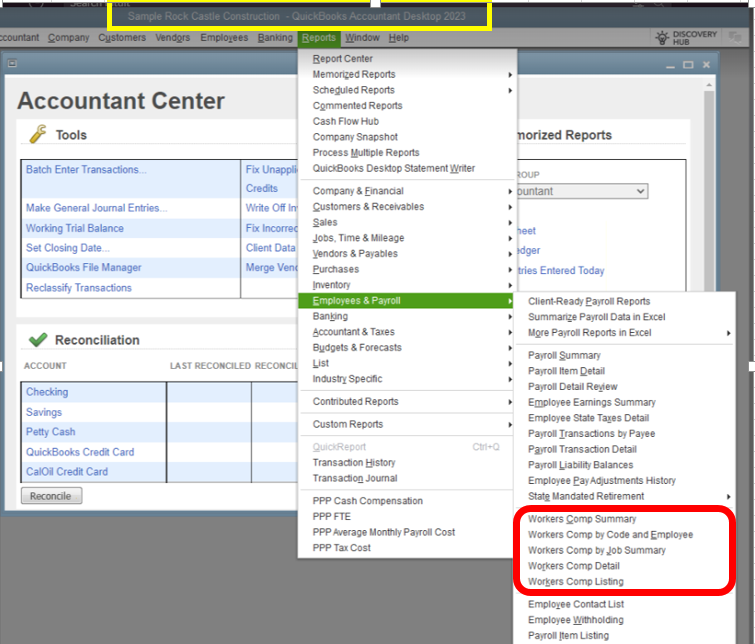Image resolution: width=755 pixels, height=644 pixels.
Task: Open the Banking menu
Action: (x=275, y=38)
